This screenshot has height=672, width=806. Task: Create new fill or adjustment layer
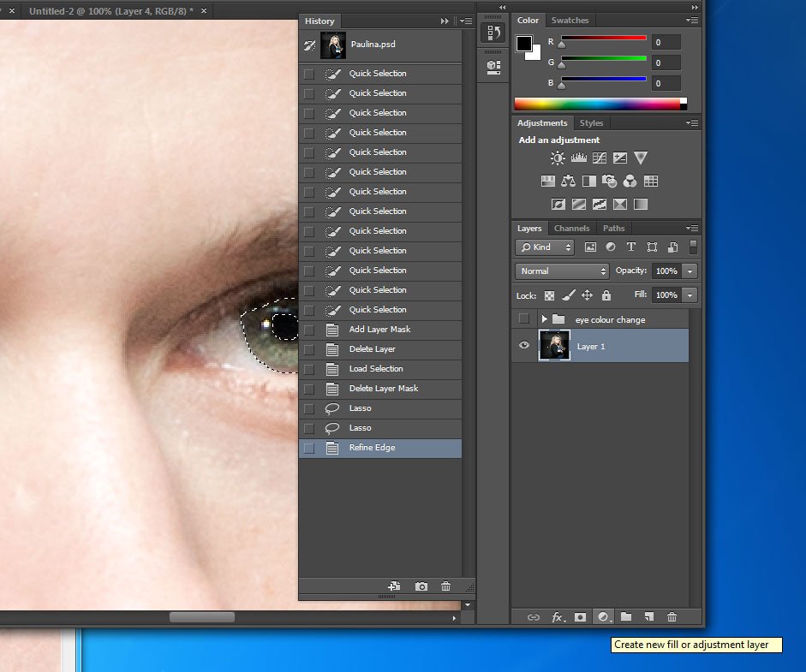point(604,616)
